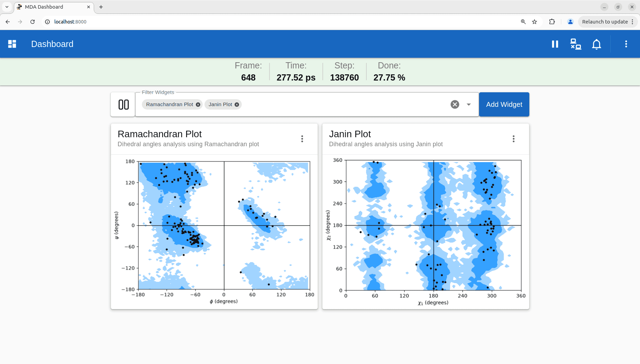
Task: Open the remote connection status icon
Action: click(x=576, y=44)
